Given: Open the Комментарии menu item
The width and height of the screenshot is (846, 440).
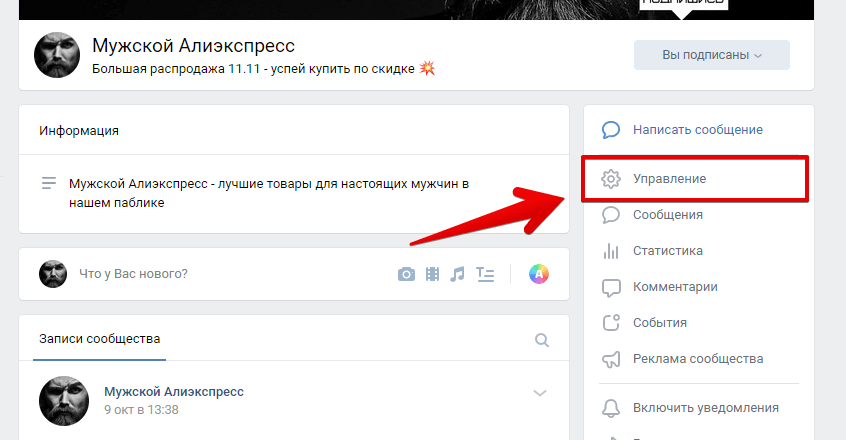Looking at the screenshot, I should pos(699,287).
